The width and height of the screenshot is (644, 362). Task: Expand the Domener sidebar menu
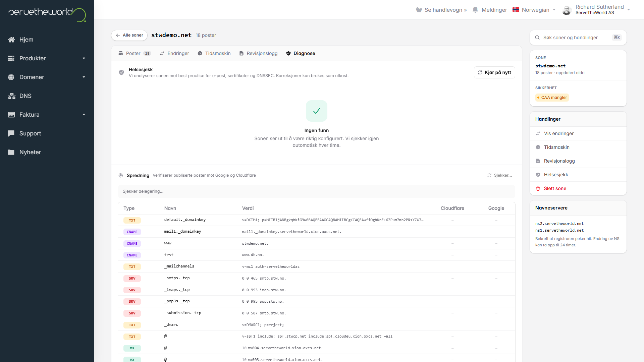[x=47, y=77]
